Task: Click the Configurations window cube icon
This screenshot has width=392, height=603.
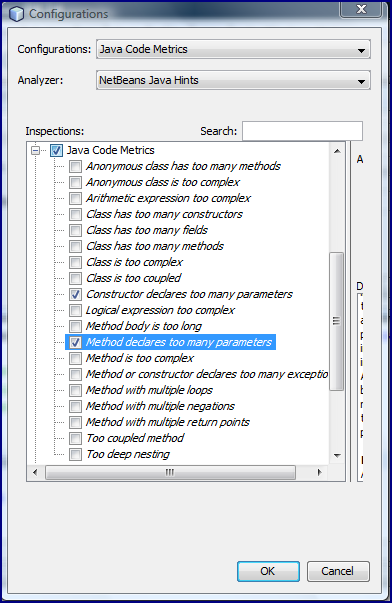Action: pos(17,14)
